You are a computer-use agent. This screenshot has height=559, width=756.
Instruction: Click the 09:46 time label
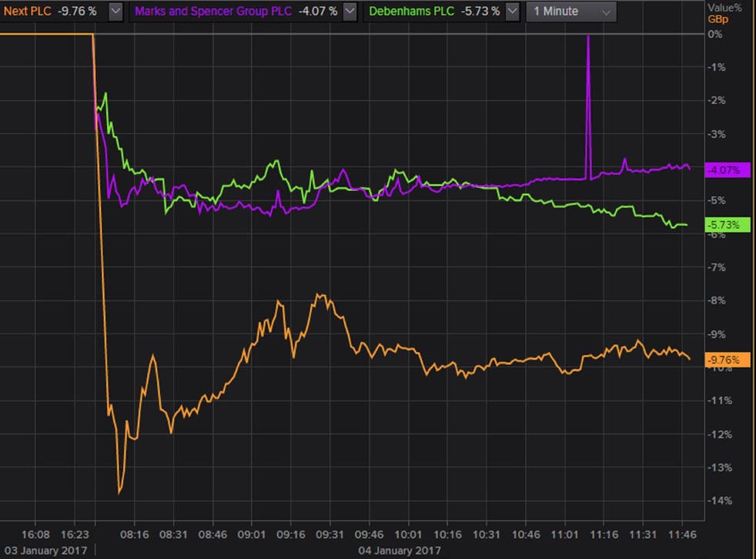[370, 534]
